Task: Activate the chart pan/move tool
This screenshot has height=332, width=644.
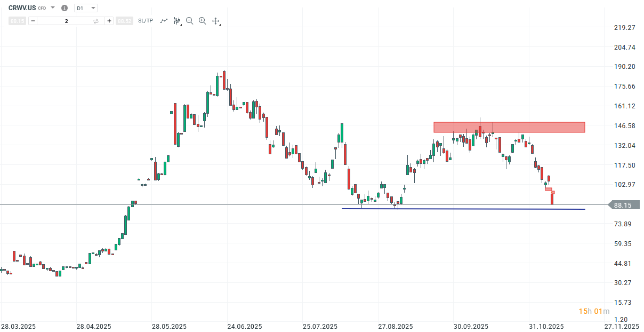Action: (215, 20)
